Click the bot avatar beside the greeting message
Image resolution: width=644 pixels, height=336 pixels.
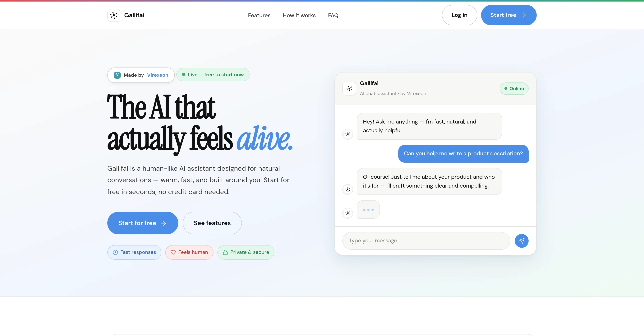point(347,134)
